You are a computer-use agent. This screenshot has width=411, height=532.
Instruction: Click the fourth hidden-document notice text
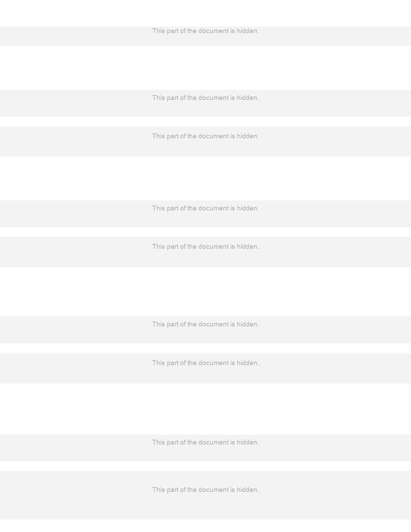(x=205, y=208)
